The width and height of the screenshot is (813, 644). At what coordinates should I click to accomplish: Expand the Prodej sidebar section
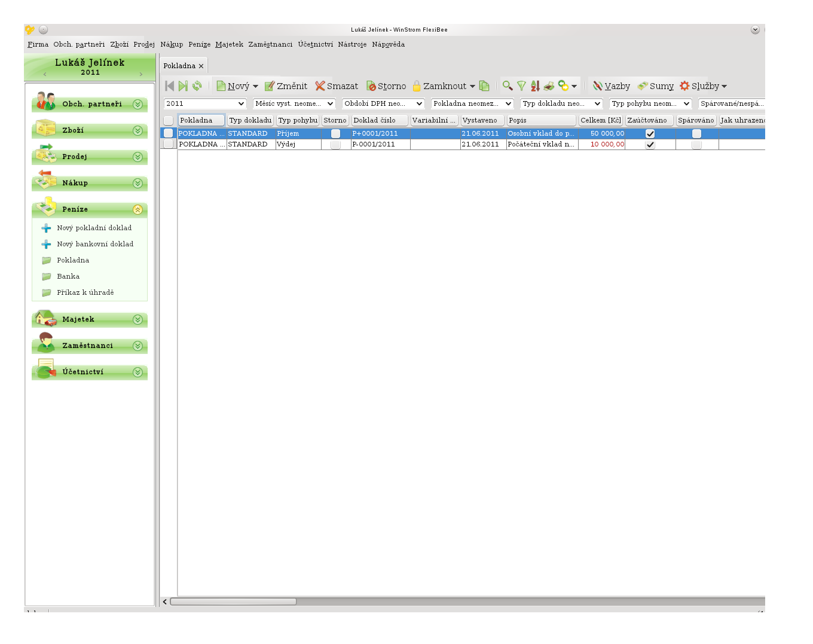137,157
